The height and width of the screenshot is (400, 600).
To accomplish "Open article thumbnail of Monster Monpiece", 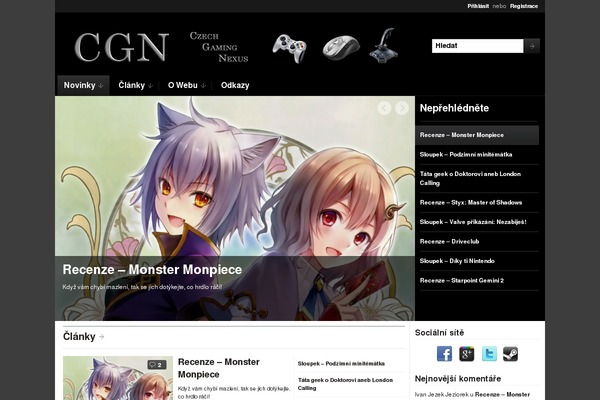I will pos(118,378).
